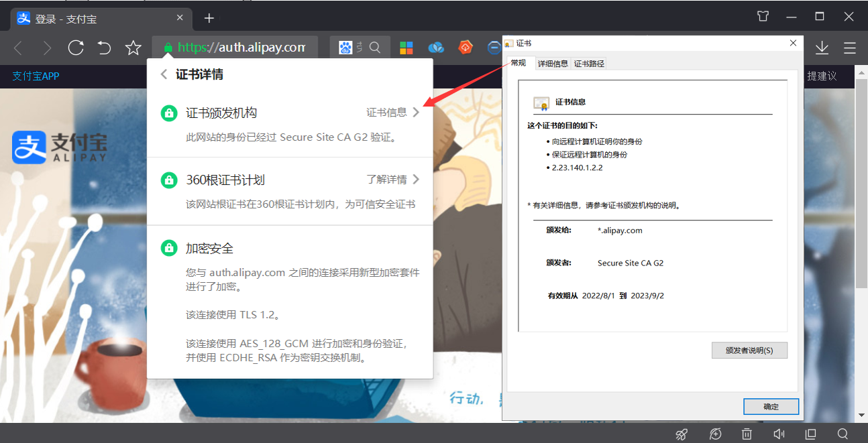Click the Alipay logo on the page
The width and height of the screenshot is (868, 443).
[60, 147]
